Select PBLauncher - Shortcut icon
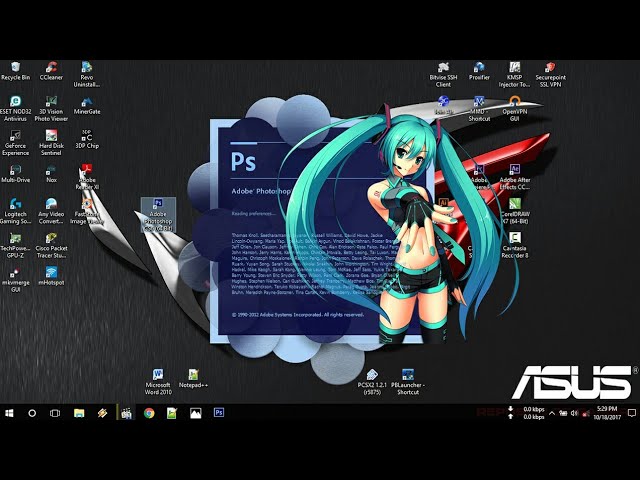This screenshot has height=480, width=640. pos(408,382)
